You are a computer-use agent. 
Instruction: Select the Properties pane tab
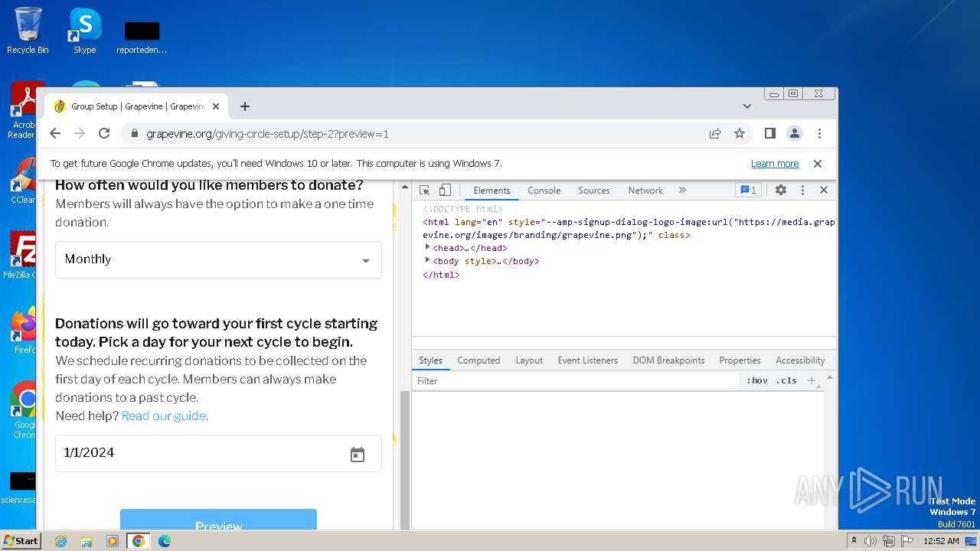(x=740, y=360)
